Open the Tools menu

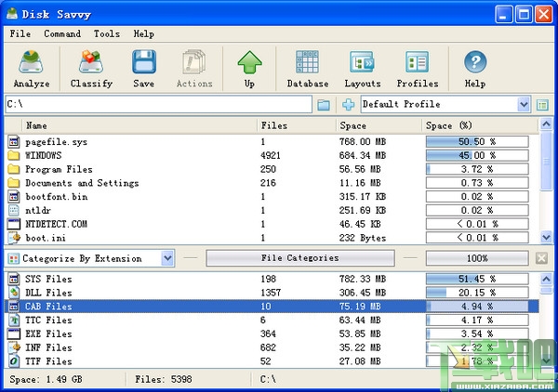[x=106, y=33]
